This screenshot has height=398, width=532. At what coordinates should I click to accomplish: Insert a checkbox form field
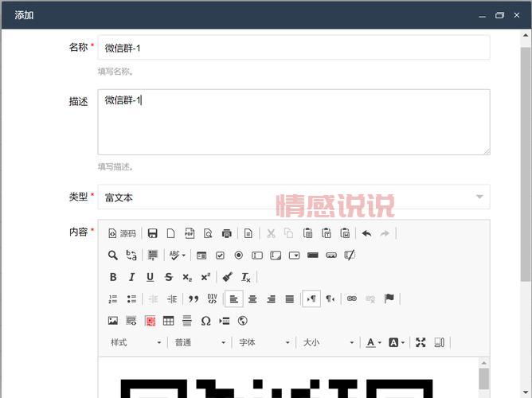(220, 255)
